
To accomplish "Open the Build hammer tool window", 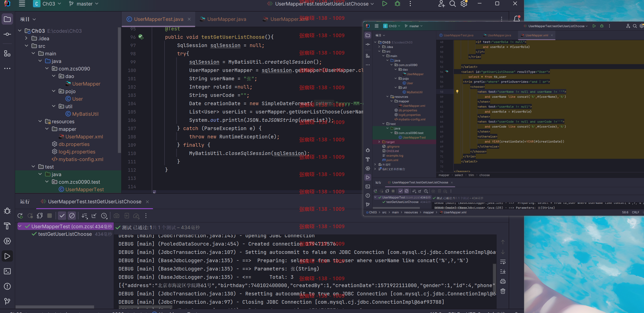I will tap(7, 226).
